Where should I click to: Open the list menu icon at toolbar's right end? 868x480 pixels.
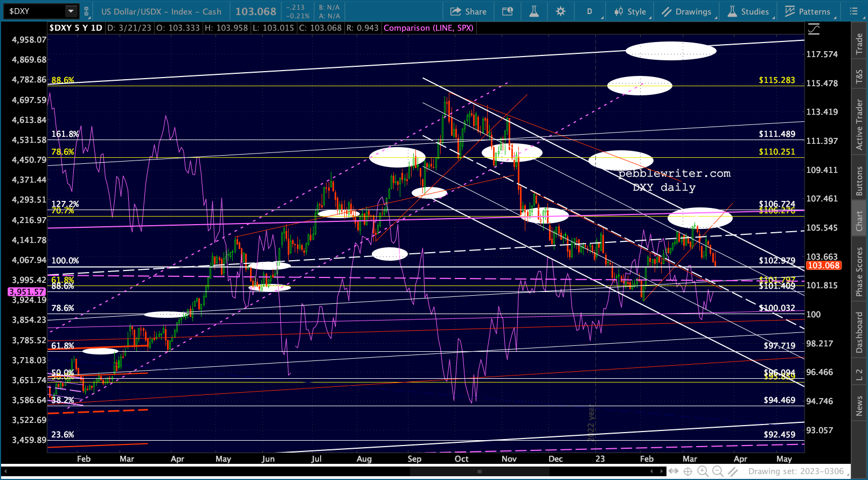click(x=853, y=11)
